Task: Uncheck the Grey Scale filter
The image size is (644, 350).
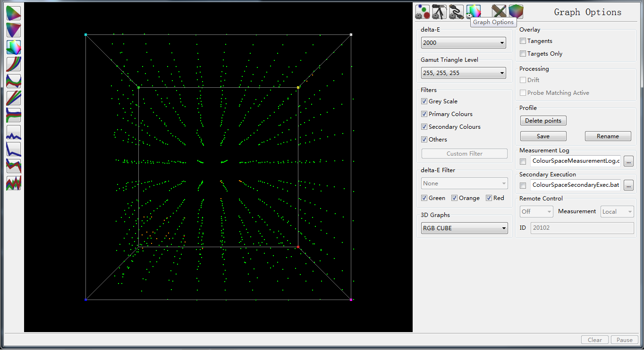Action: click(424, 101)
